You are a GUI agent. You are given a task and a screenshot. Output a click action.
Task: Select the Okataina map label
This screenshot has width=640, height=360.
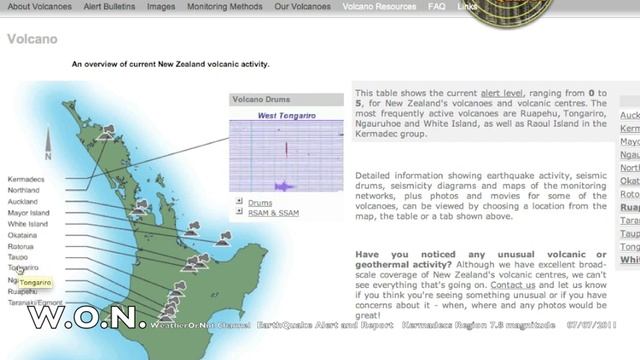tap(22, 235)
